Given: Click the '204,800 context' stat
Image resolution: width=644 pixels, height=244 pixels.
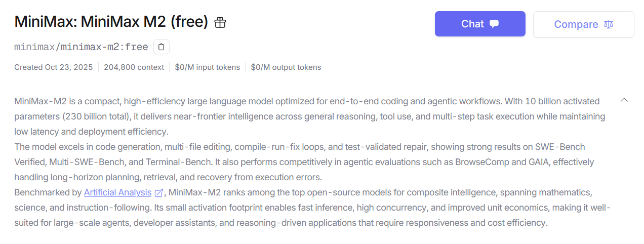Looking at the screenshot, I should click(134, 67).
